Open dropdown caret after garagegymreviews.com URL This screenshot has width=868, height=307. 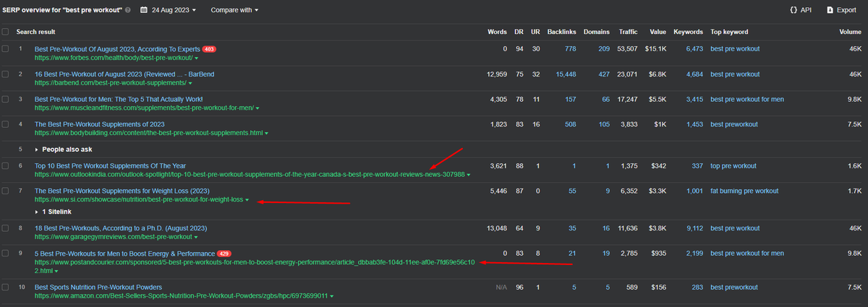[x=195, y=237]
